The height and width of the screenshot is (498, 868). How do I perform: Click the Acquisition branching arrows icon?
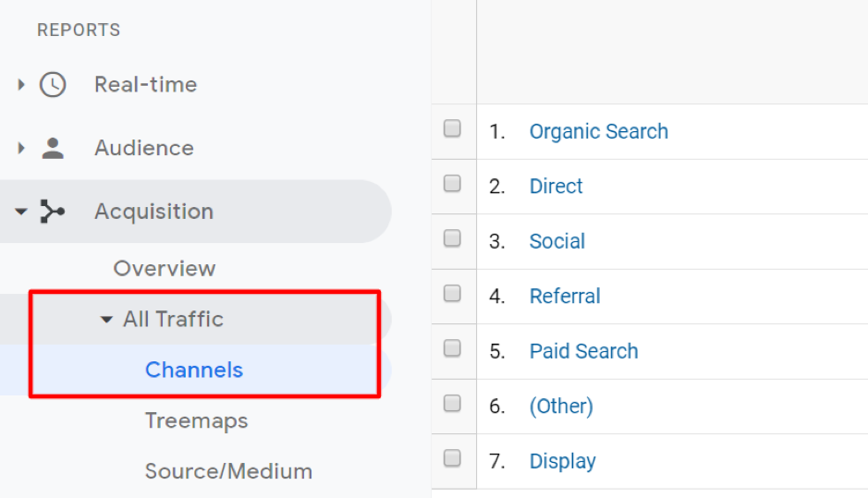click(53, 212)
